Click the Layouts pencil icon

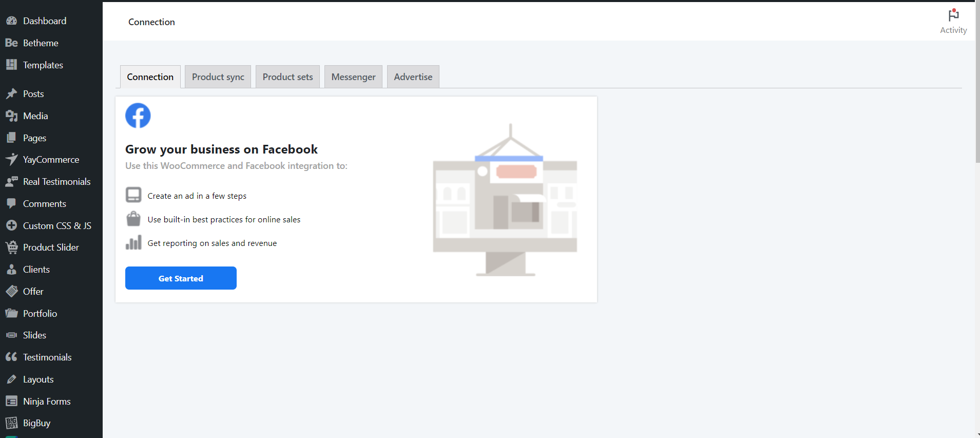(x=11, y=379)
